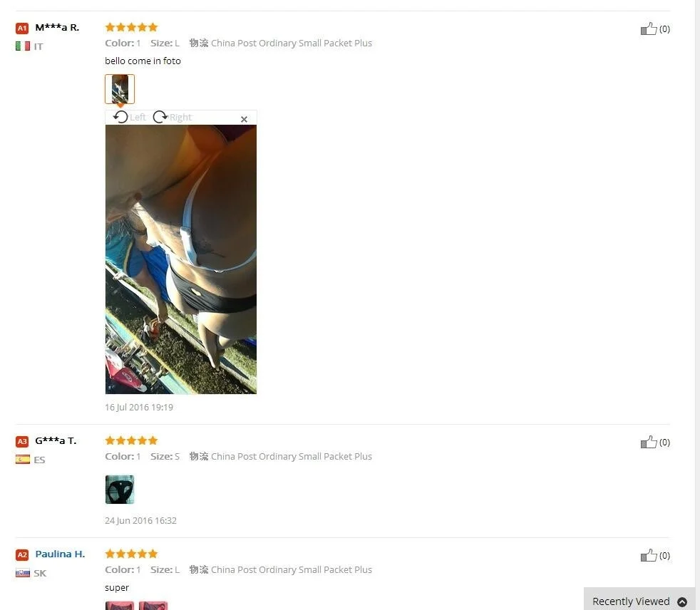Viewport: 700px width, 610px height.
Task: Like Paulina H.'s review with thumbs-up
Action: [649, 555]
